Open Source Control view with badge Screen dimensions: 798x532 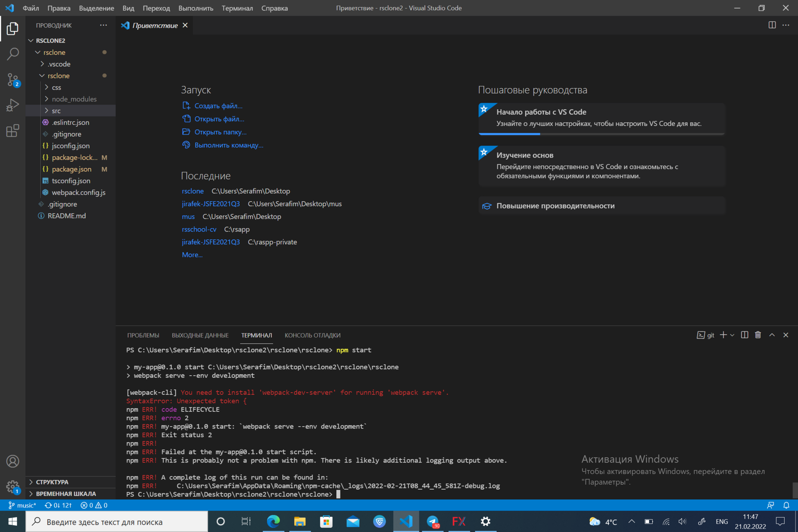[12, 80]
